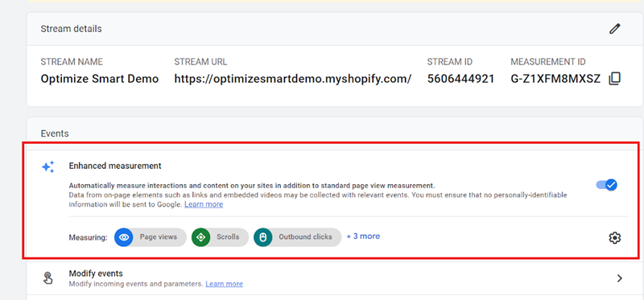
Task: Select the Outbound clicks chip label
Action: tap(305, 236)
